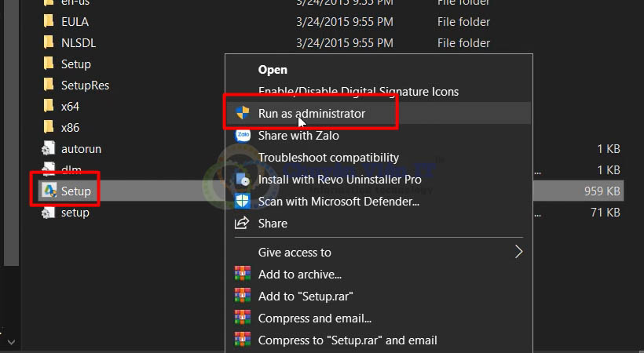This screenshot has width=644, height=353.
Task: Click the SetupRes folder icon
Action: click(x=49, y=85)
